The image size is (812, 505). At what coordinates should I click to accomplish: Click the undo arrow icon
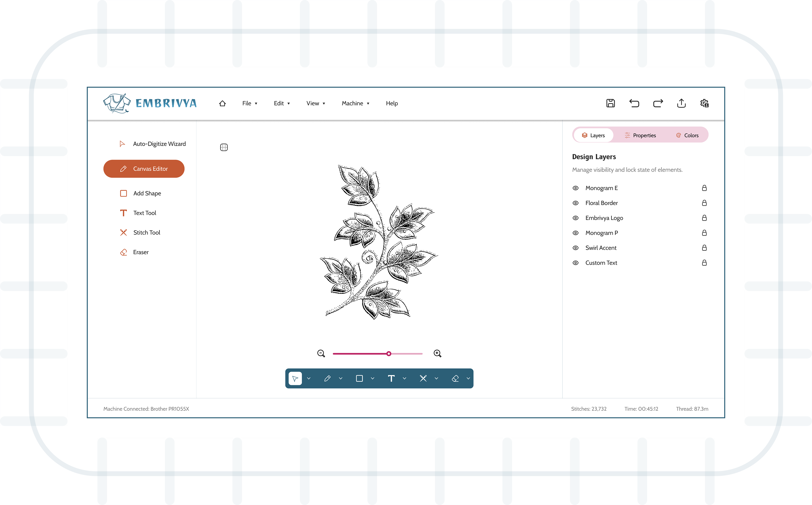pos(634,103)
